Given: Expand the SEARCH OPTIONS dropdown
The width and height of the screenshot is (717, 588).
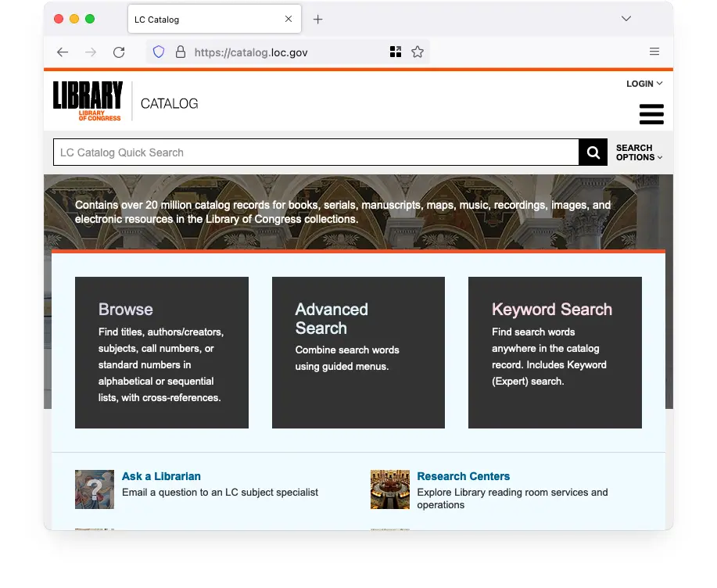Looking at the screenshot, I should click(x=640, y=152).
